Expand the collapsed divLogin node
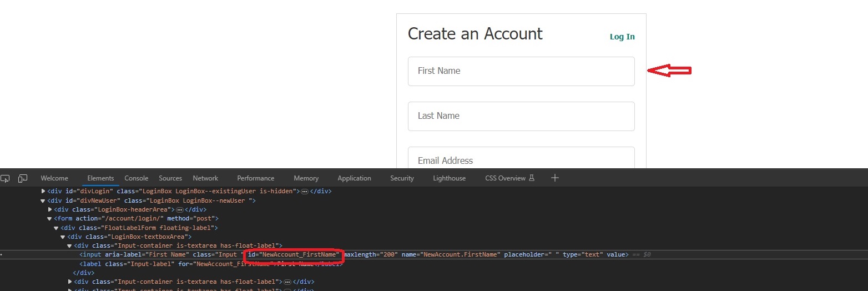The image size is (868, 291). click(43, 192)
